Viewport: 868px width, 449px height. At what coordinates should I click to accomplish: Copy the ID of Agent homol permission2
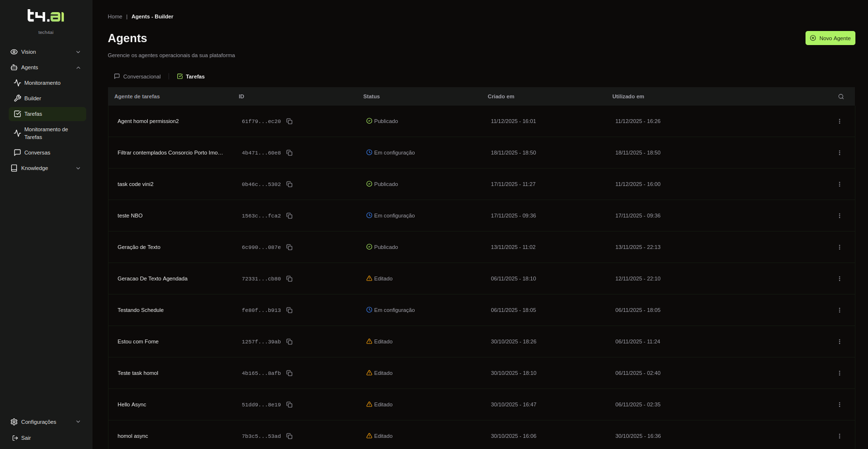pos(289,121)
